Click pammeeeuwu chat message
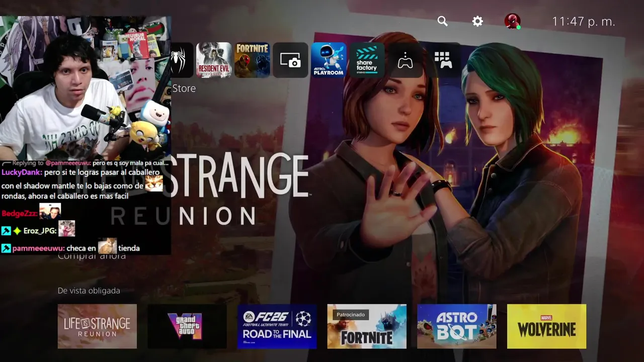This screenshot has width=644, height=362. click(70, 248)
